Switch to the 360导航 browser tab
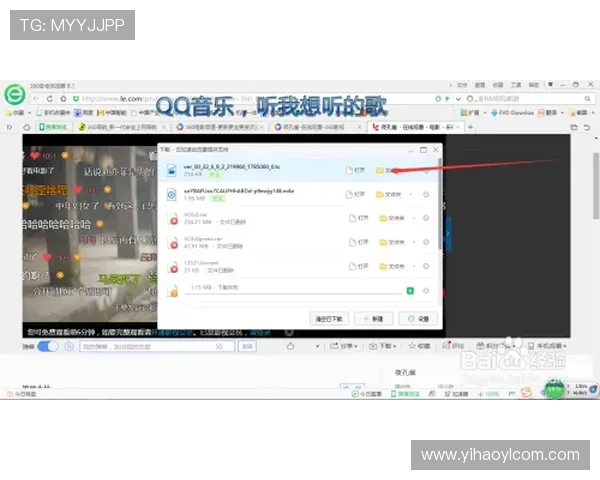This screenshot has width=600, height=480. click(x=122, y=127)
